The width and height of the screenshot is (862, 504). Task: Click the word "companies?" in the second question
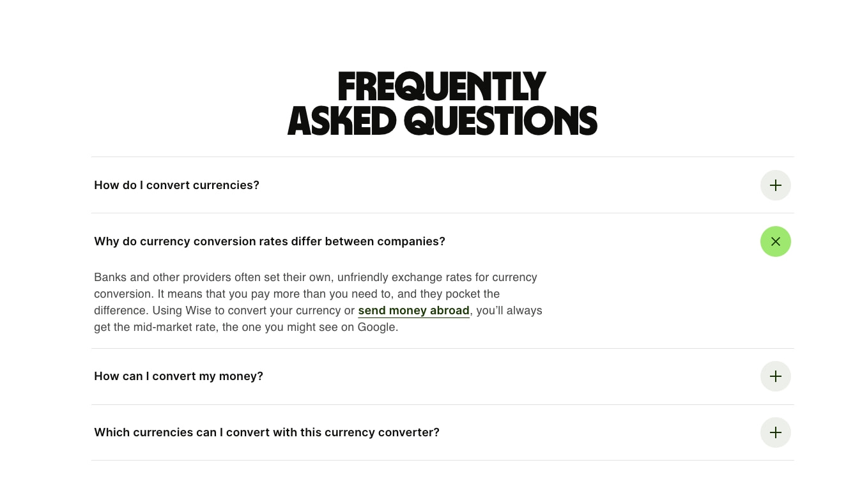point(411,241)
